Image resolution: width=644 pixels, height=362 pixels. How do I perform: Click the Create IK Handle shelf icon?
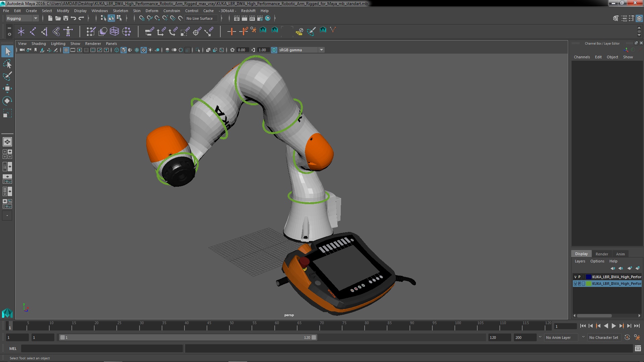45,32
